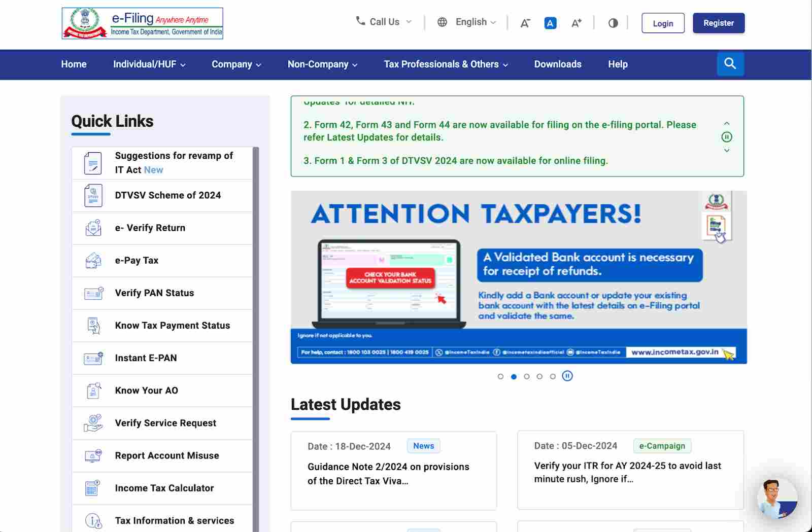Click the News tag on 18-Dec-2024 update
The width and height of the screenshot is (812, 532).
coord(423,446)
